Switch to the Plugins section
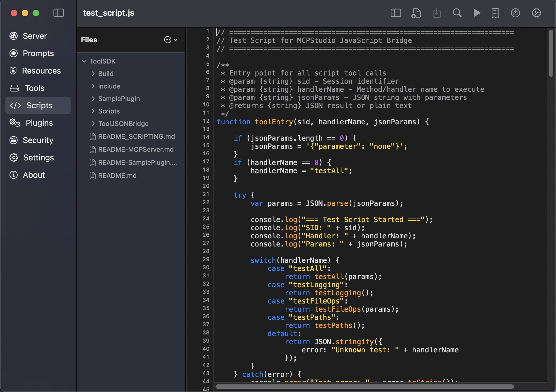The image size is (556, 392). 39,123
